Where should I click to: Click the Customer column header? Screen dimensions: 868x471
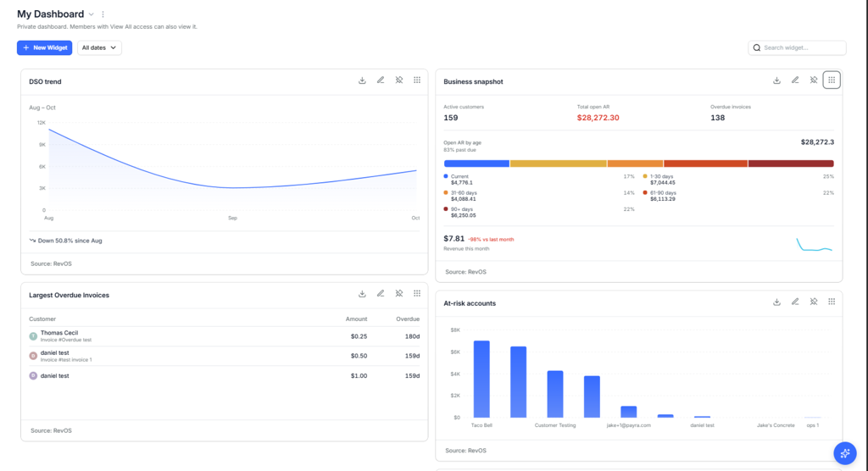point(42,319)
